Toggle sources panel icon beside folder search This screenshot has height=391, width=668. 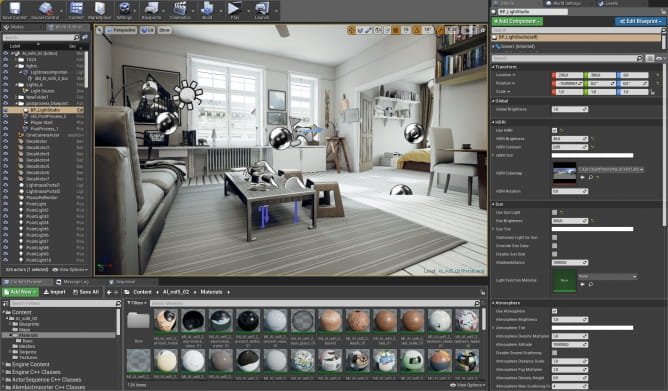[6, 304]
